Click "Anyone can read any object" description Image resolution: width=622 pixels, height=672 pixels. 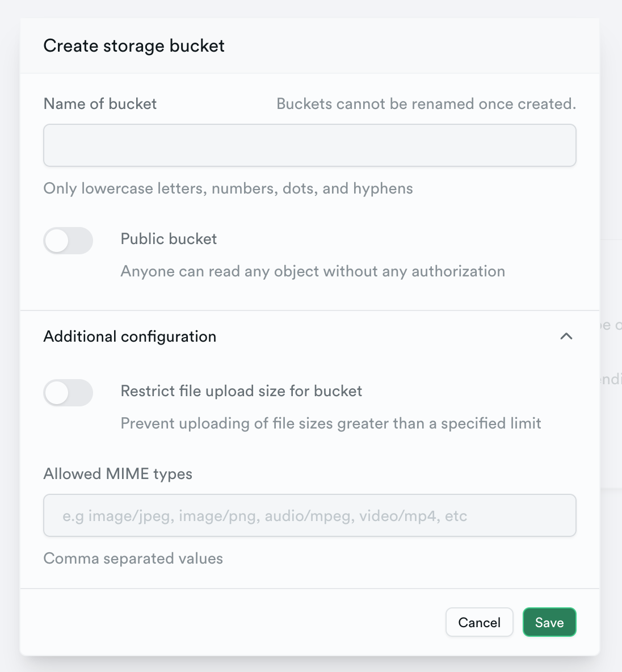pos(313,271)
